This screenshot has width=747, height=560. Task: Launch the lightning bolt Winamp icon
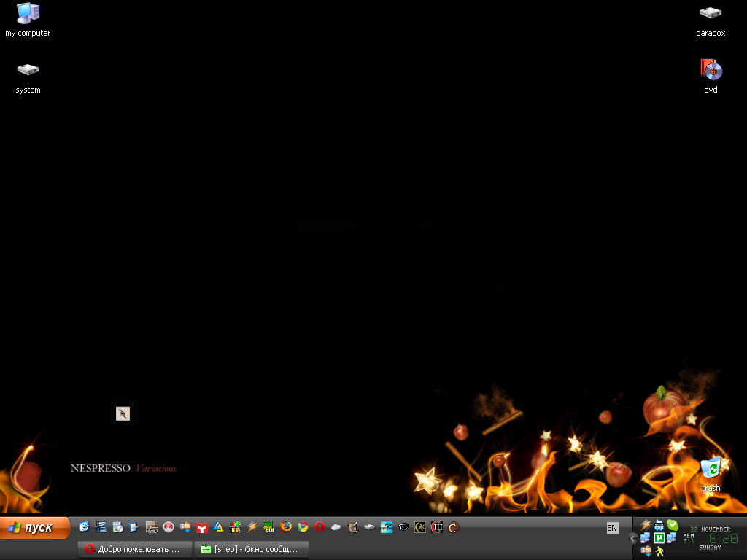(x=252, y=527)
